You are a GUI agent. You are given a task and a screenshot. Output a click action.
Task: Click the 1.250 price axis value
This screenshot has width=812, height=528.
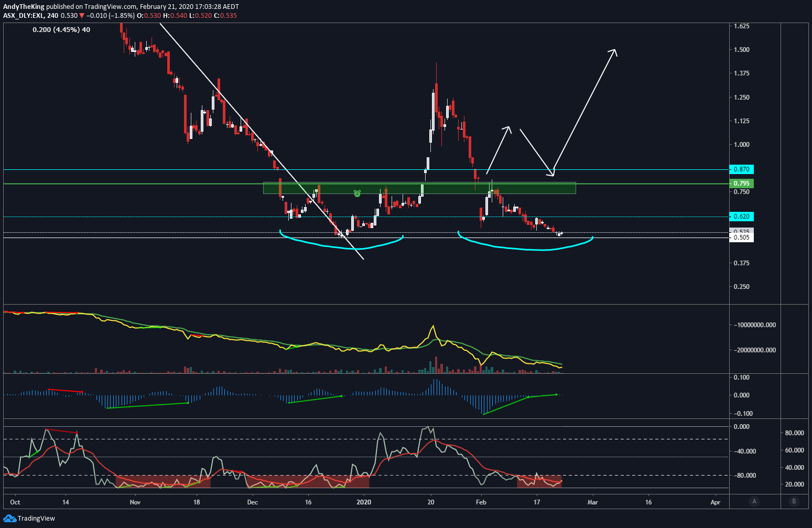[742, 98]
